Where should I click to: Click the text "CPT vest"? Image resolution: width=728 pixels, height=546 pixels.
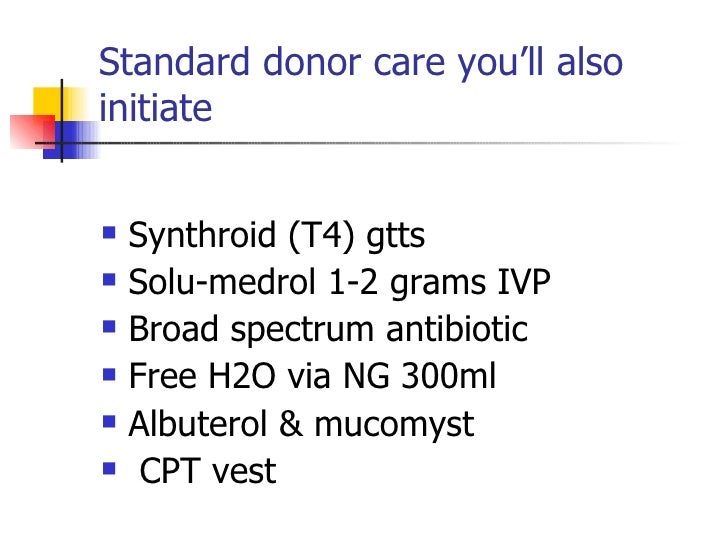coord(208,471)
